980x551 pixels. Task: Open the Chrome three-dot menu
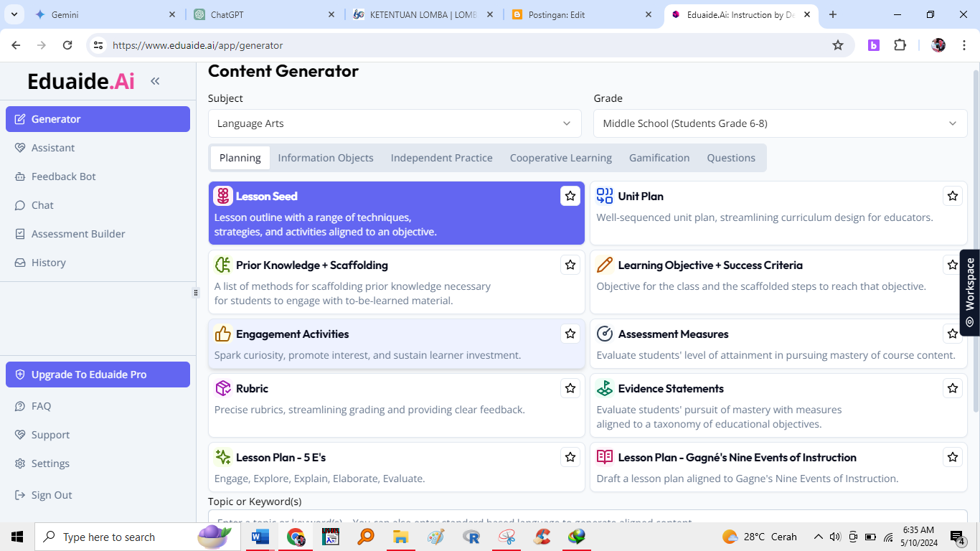[x=964, y=45]
